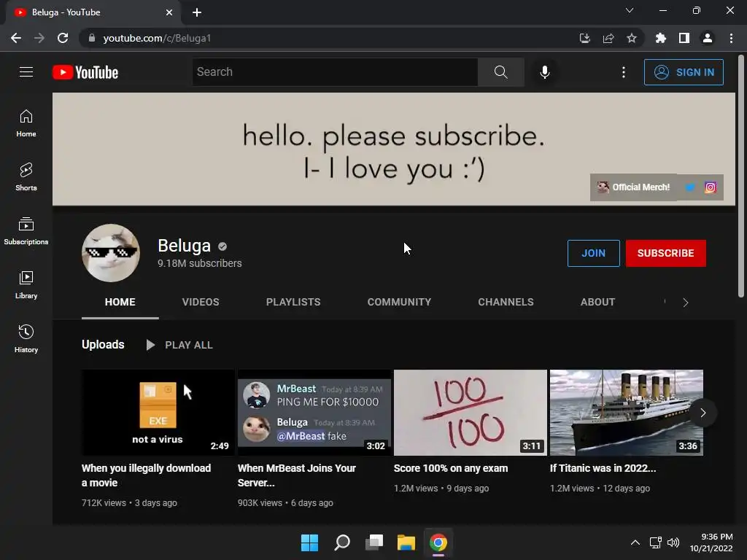This screenshot has height=560, width=747.
Task: Click the address bar URL
Action: (x=157, y=38)
